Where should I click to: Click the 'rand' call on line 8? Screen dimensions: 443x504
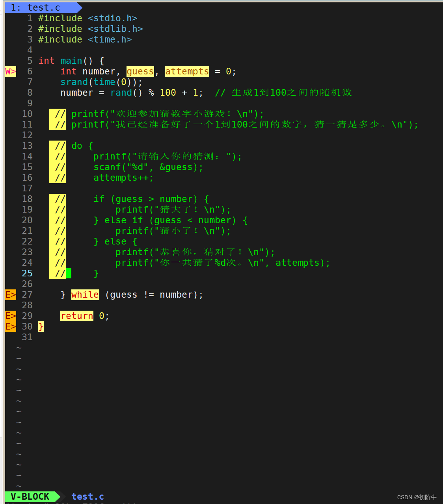tap(121, 93)
